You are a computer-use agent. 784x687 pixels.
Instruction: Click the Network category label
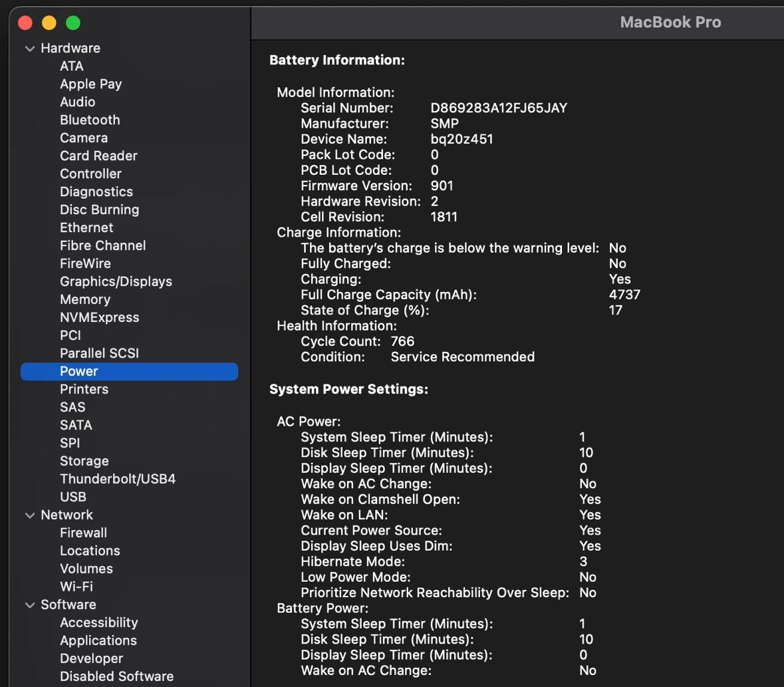(x=67, y=515)
